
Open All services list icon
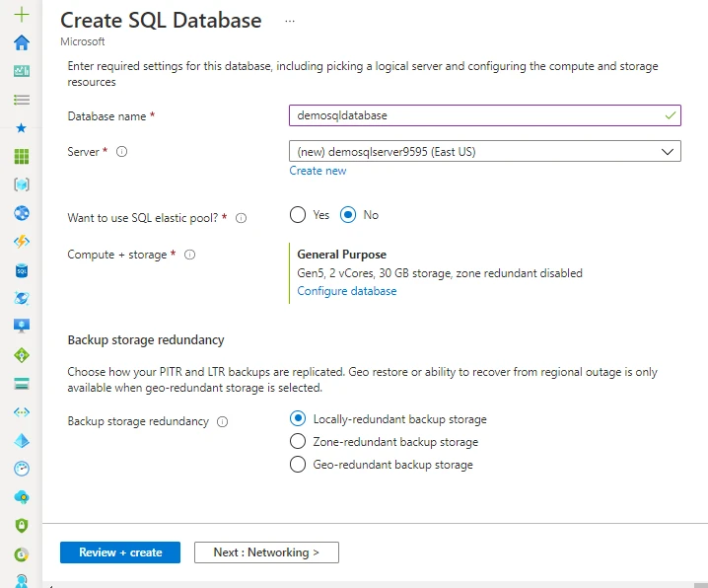click(22, 100)
